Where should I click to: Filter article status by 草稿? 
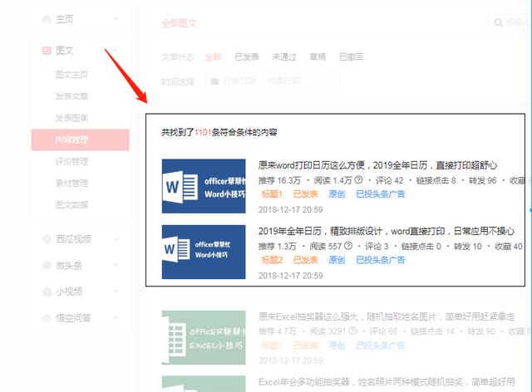(318, 56)
